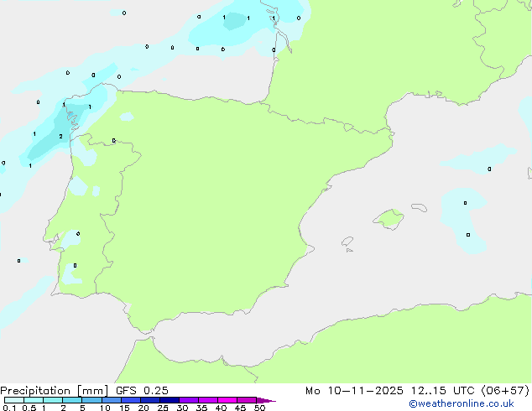Click the "0.1" legend scale label

[9, 408]
